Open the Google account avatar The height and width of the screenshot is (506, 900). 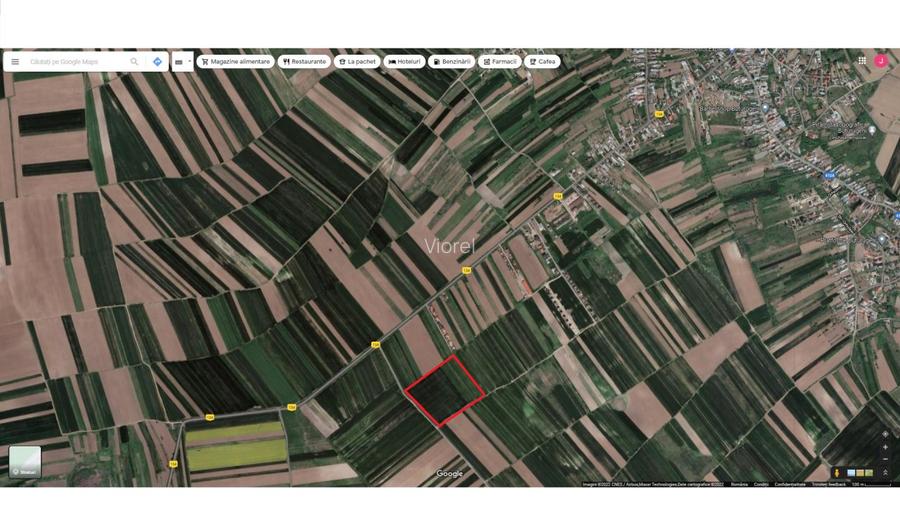coord(881,61)
